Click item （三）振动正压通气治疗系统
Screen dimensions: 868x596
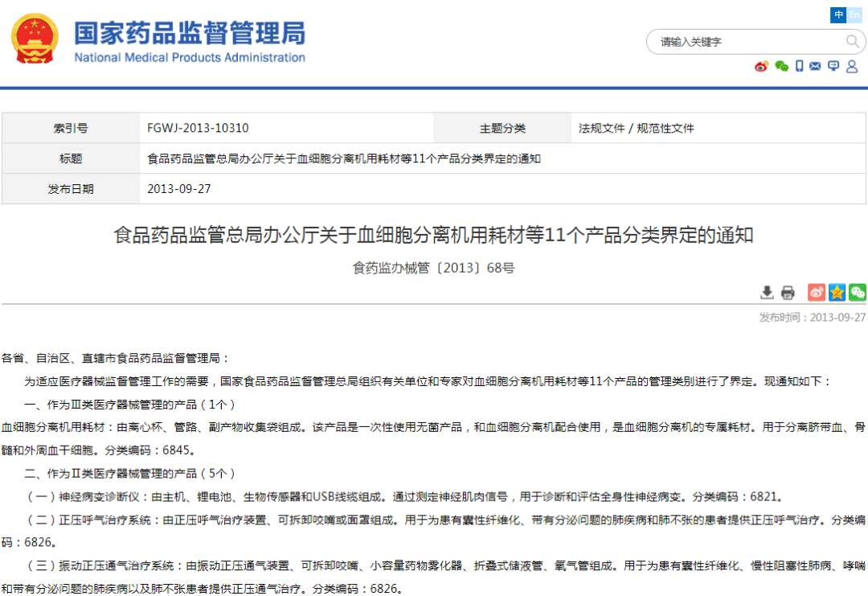[433, 577]
